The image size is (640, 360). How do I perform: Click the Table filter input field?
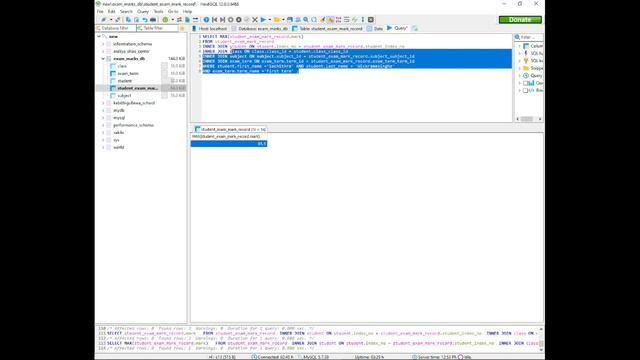click(157, 28)
